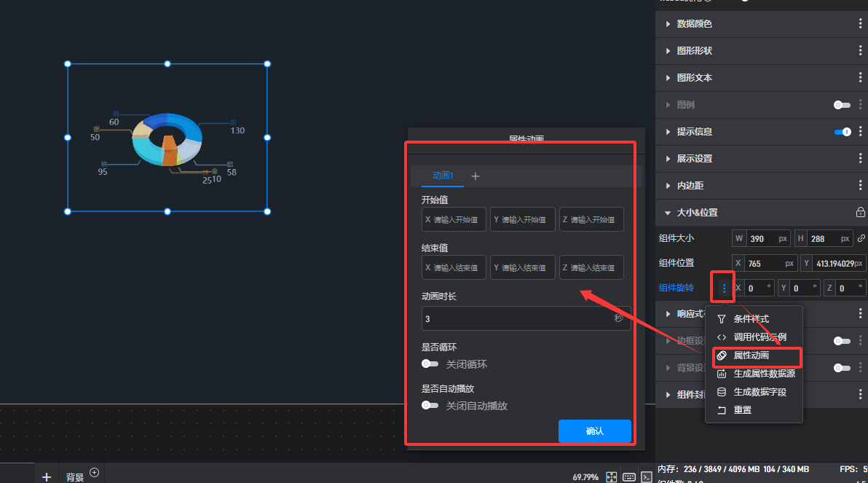Expand the 数据颜色 section
The image size is (868, 483).
[668, 24]
